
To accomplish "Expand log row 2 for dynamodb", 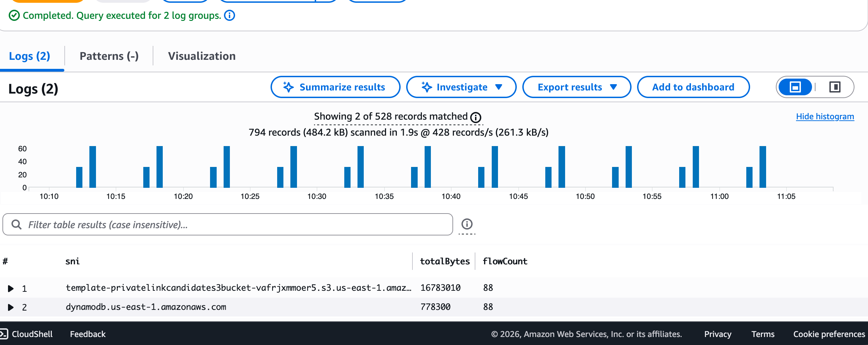I will coord(11,307).
